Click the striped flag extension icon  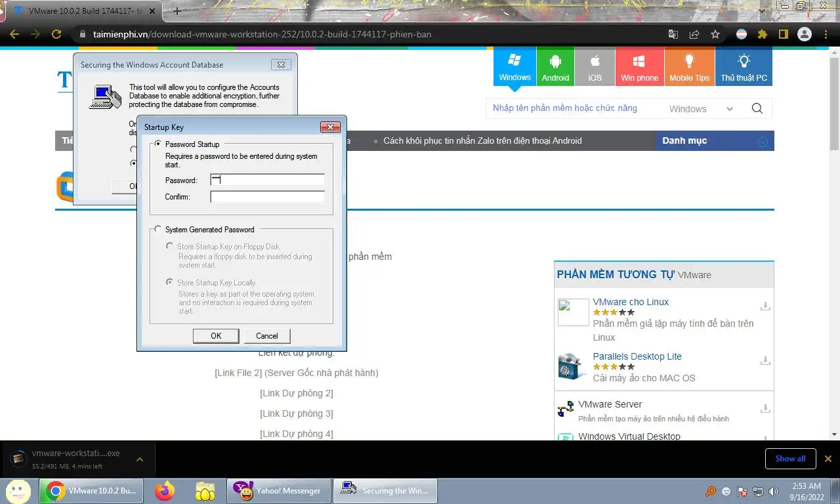click(742, 34)
